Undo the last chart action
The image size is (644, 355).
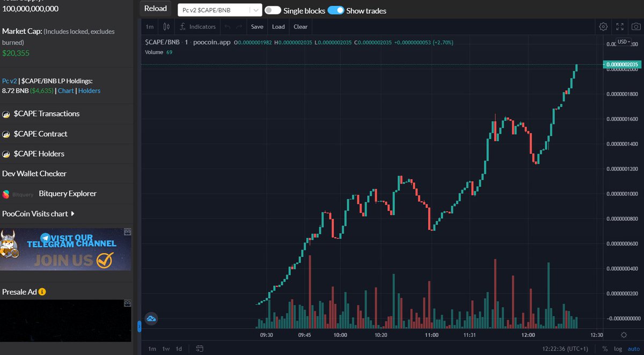click(x=226, y=26)
